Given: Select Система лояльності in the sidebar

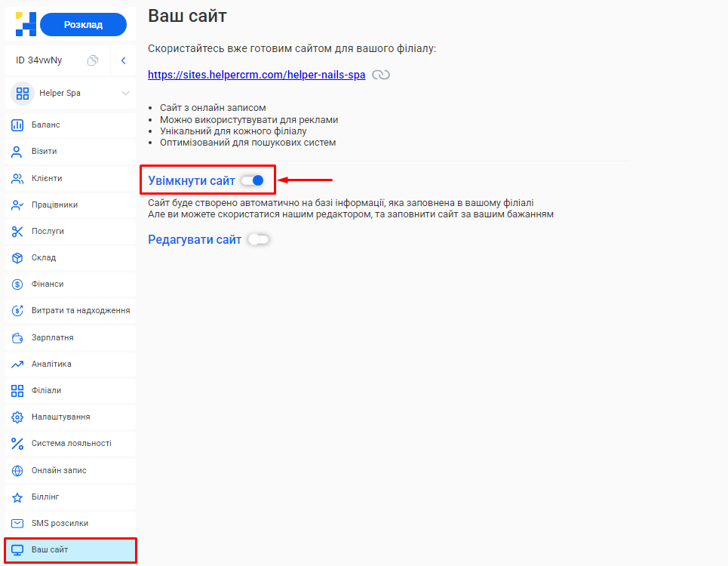Looking at the screenshot, I should (x=71, y=443).
